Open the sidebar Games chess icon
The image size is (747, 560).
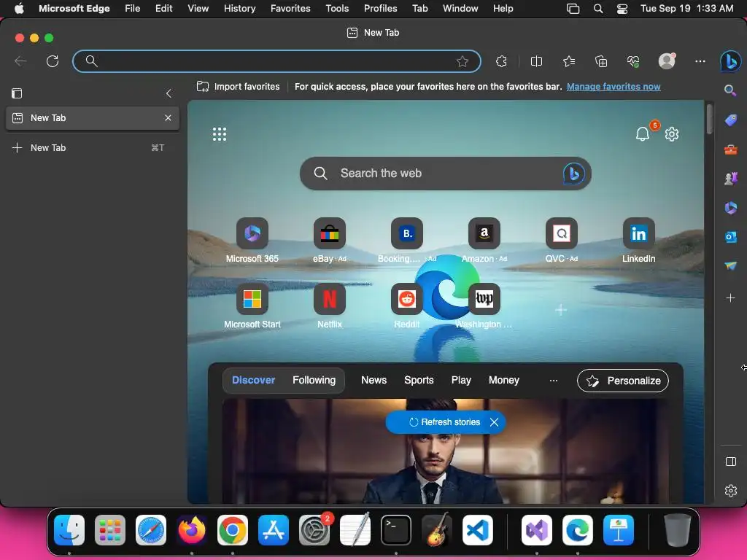point(730,179)
